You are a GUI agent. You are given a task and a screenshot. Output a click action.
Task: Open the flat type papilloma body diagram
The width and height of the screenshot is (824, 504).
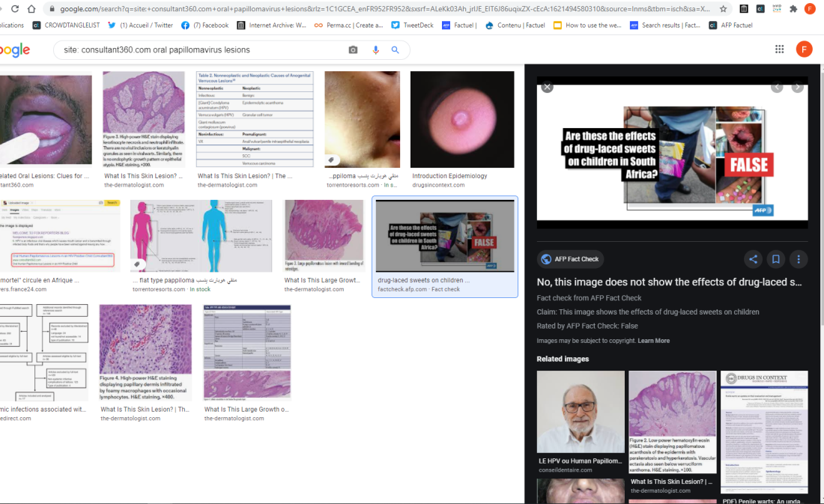[202, 235]
